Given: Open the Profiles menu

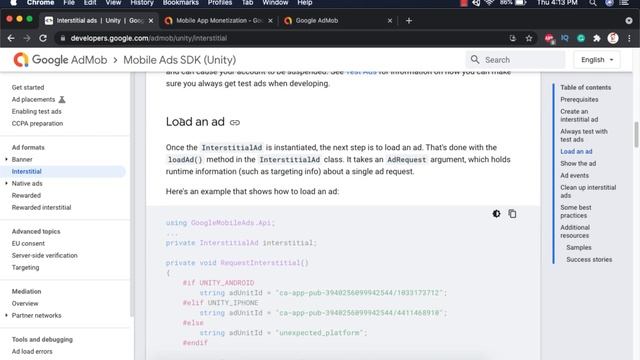Looking at the screenshot, I should (x=220, y=3).
